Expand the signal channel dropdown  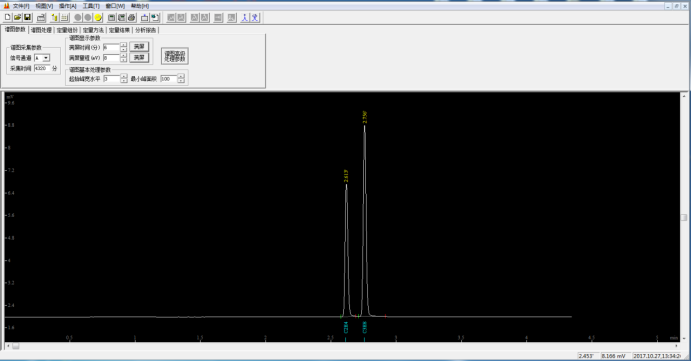pyautogui.click(x=46, y=58)
